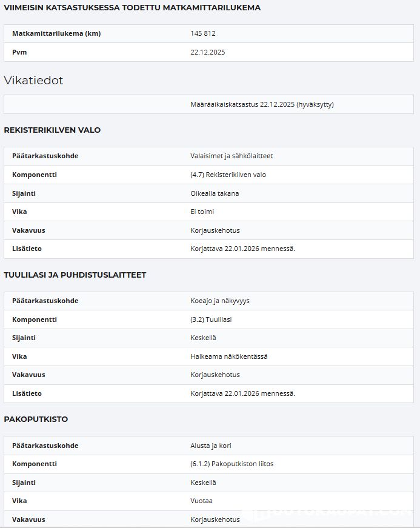Select the Vuotaa fault text
This screenshot has height=528, width=420.
(201, 501)
